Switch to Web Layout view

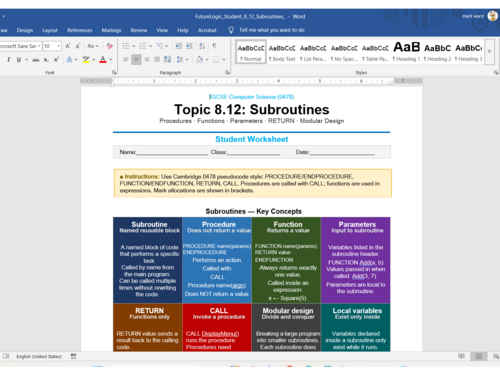tap(496, 356)
